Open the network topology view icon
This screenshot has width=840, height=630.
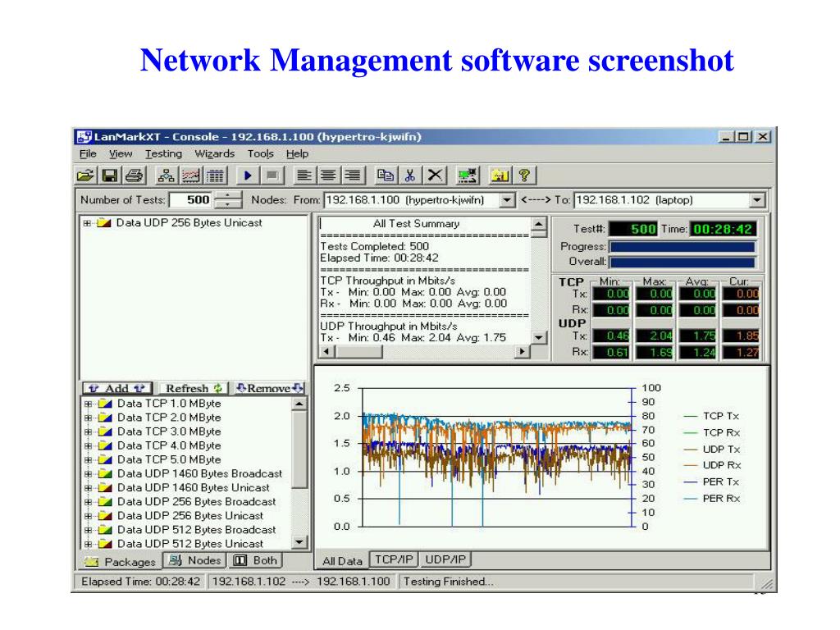[166, 176]
